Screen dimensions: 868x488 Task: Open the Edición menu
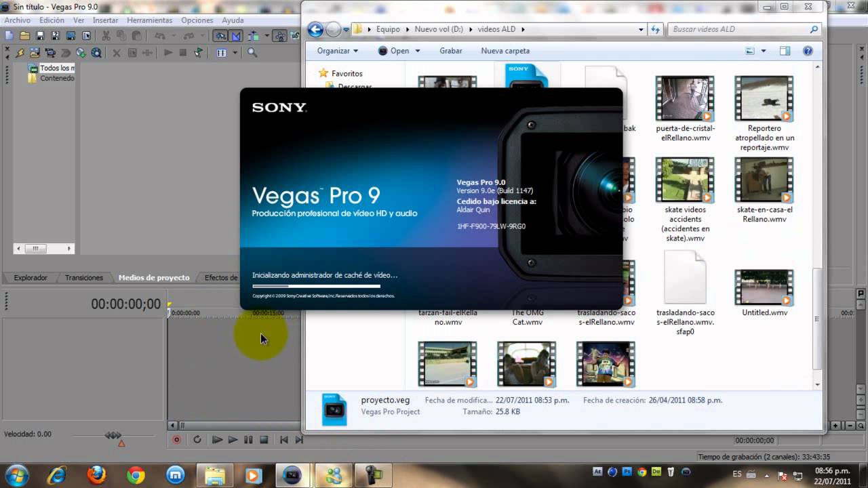tap(52, 20)
